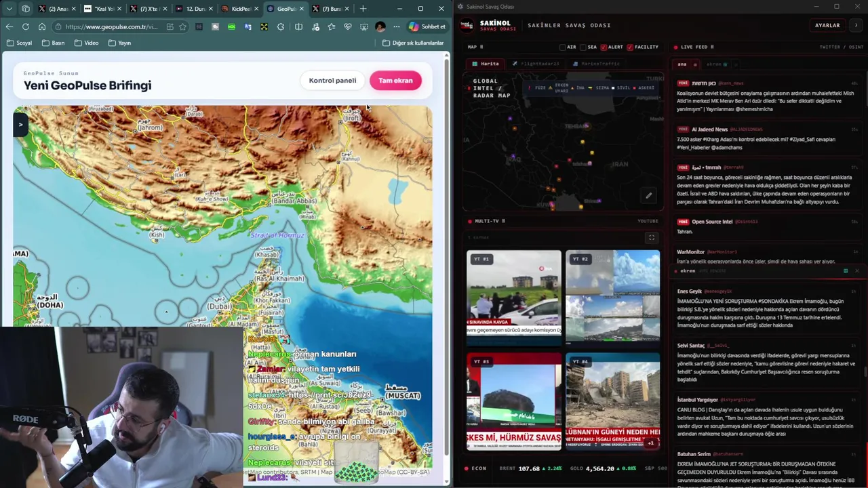Click the Tam ekran button

coord(395,81)
